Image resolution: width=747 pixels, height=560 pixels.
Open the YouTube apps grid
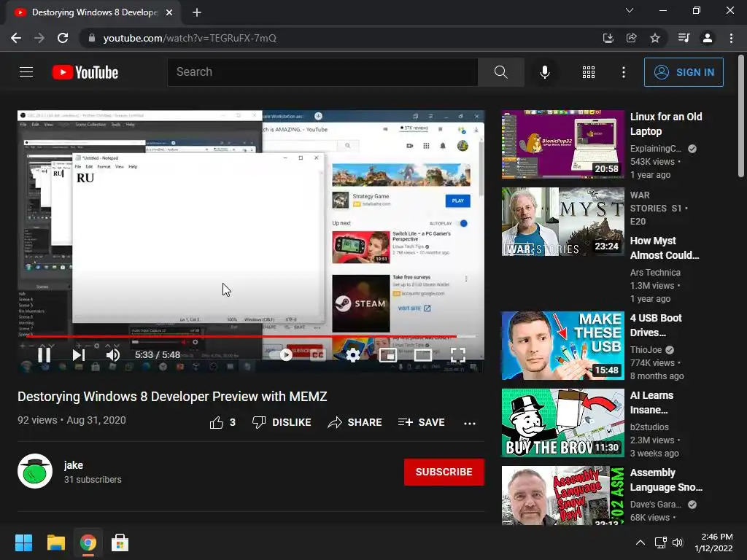589,72
